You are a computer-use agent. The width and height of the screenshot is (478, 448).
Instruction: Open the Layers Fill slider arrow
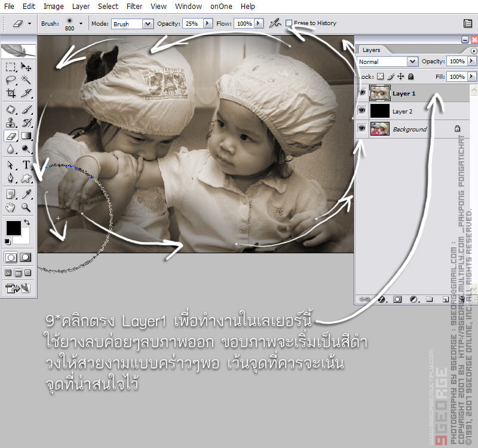tap(471, 76)
